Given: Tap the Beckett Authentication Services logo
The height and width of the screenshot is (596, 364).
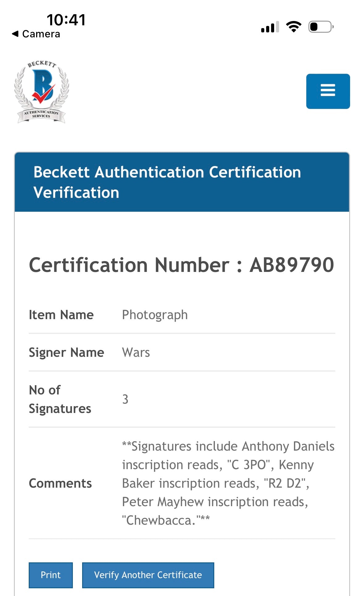Looking at the screenshot, I should coord(41,92).
